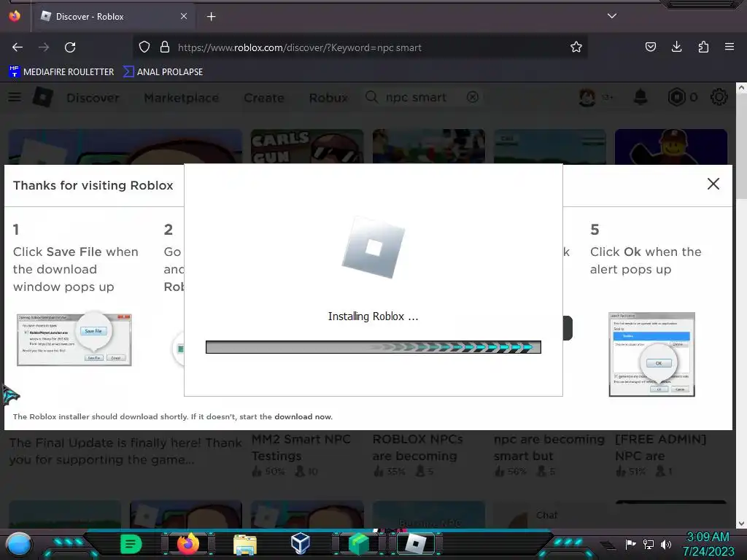
Task: Open the green cube app in taskbar
Action: tap(359, 544)
